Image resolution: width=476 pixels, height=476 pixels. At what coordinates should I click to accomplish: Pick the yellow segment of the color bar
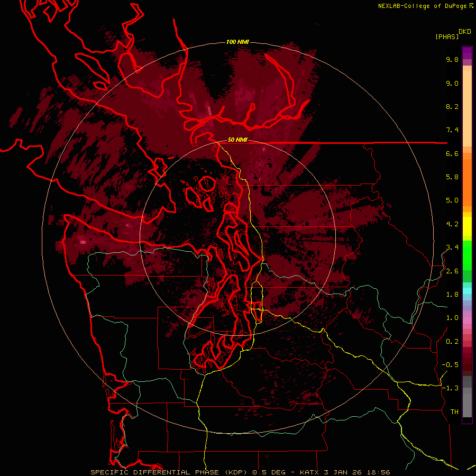coord(467,226)
